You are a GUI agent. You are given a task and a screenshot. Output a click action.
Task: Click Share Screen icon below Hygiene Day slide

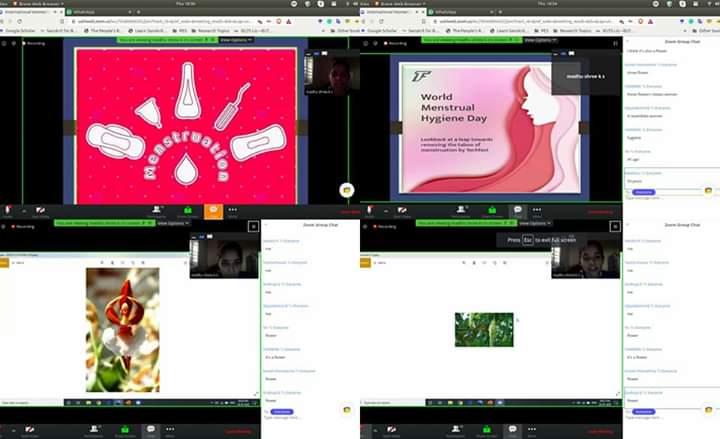click(x=491, y=211)
